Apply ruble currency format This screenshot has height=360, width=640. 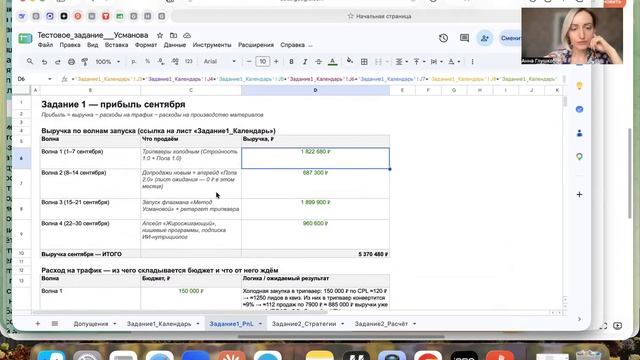(133, 62)
